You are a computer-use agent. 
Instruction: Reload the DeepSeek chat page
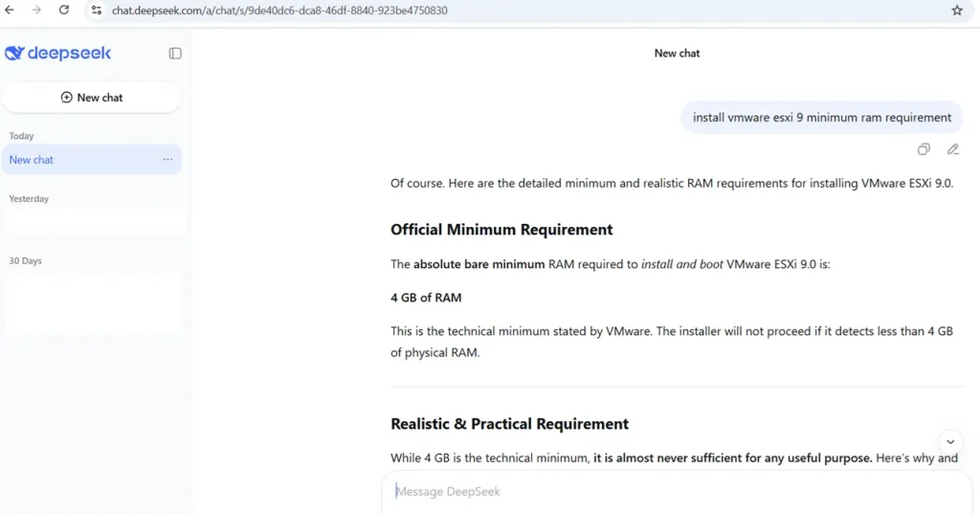coord(64,11)
